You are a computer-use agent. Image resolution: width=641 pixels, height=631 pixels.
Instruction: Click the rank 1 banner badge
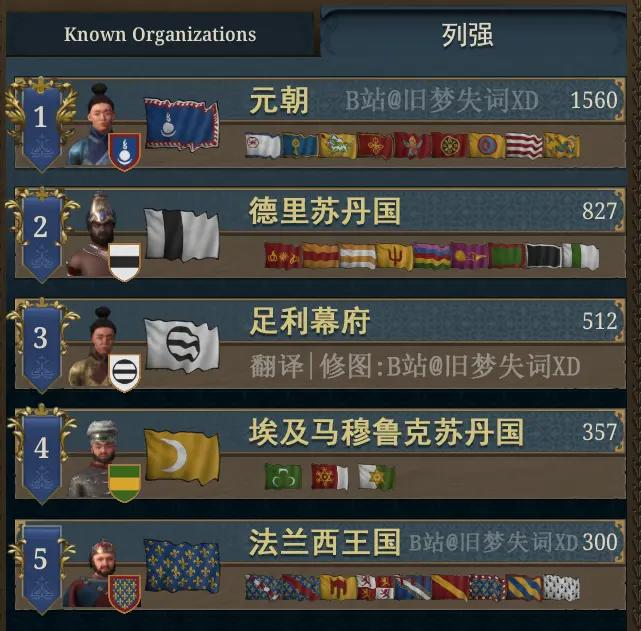[41, 125]
